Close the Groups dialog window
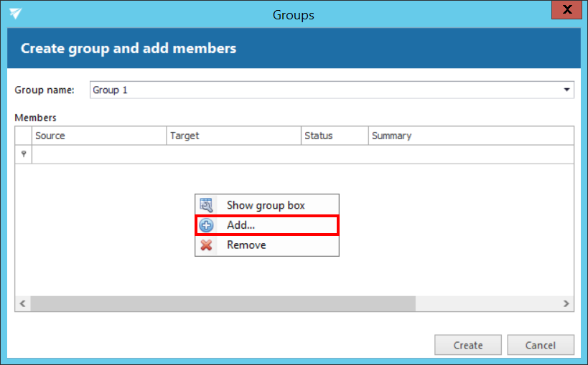This screenshot has width=588, height=365. point(567,11)
